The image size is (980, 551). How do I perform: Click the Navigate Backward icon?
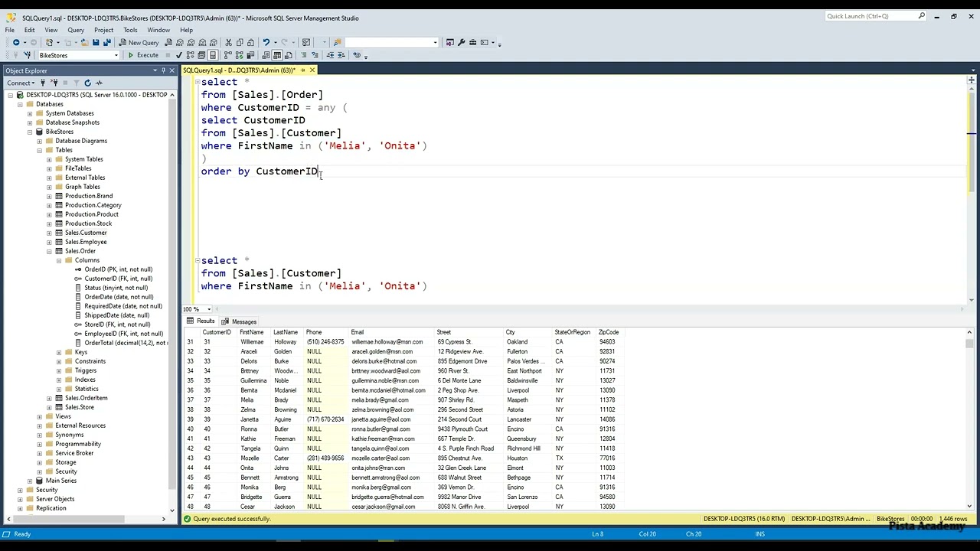(16, 43)
